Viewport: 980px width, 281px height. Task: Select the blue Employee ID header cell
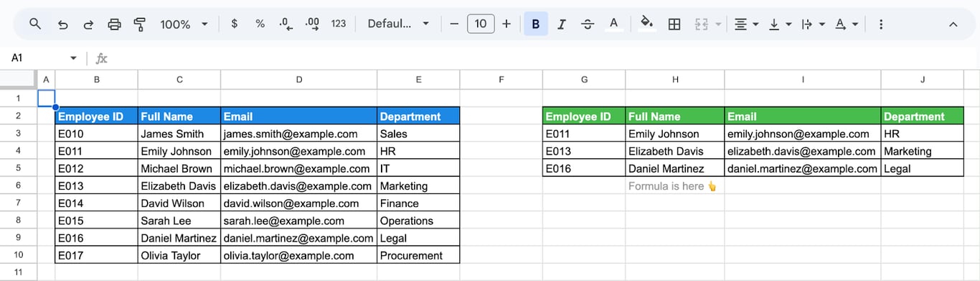point(97,116)
